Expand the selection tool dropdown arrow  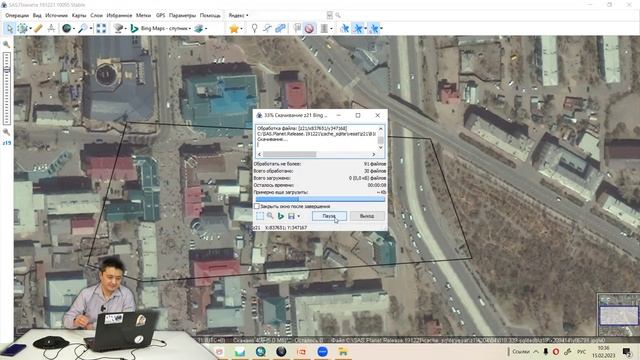click(30, 28)
